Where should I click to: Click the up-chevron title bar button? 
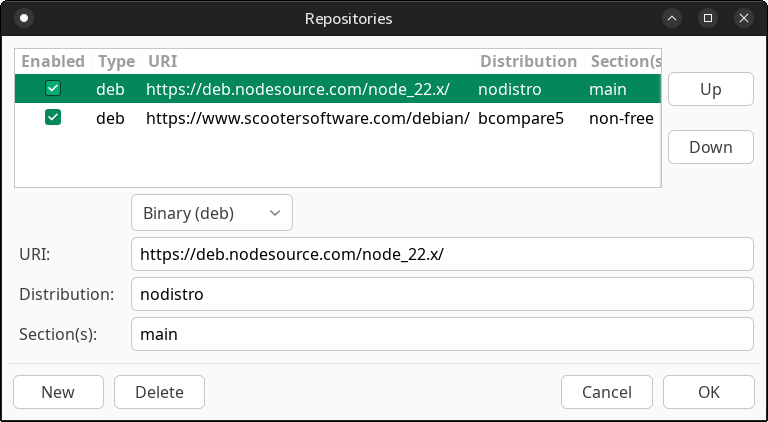tap(673, 18)
